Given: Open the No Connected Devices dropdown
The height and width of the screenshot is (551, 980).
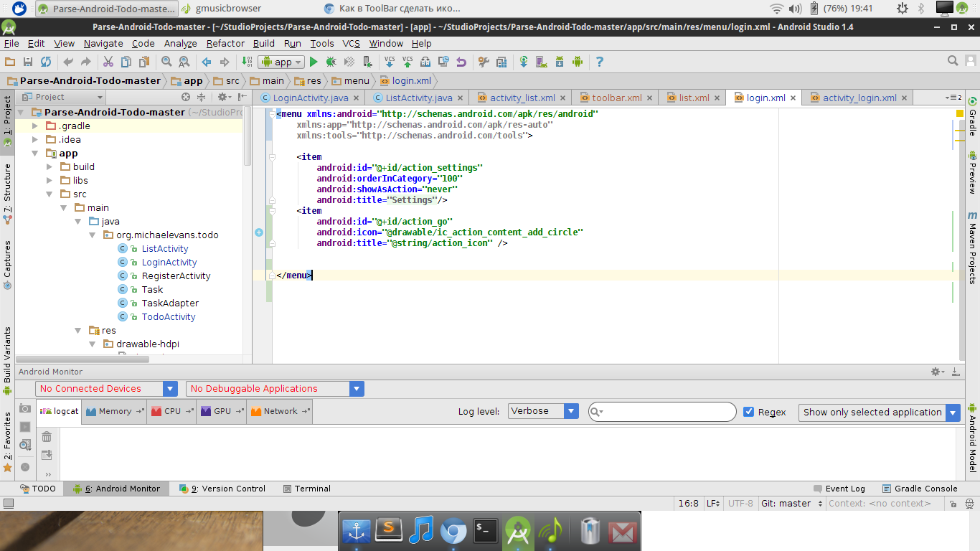Looking at the screenshot, I should tap(106, 389).
